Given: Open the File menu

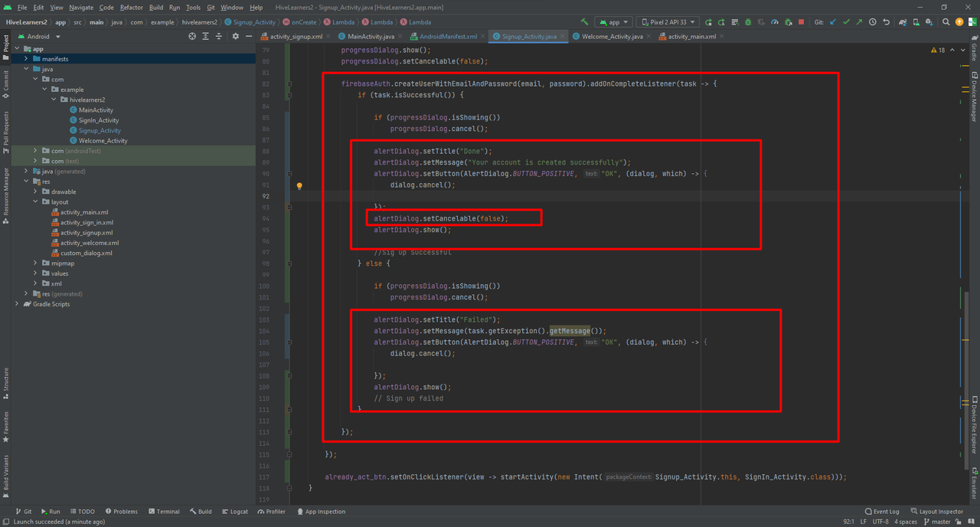Looking at the screenshot, I should tap(21, 7).
